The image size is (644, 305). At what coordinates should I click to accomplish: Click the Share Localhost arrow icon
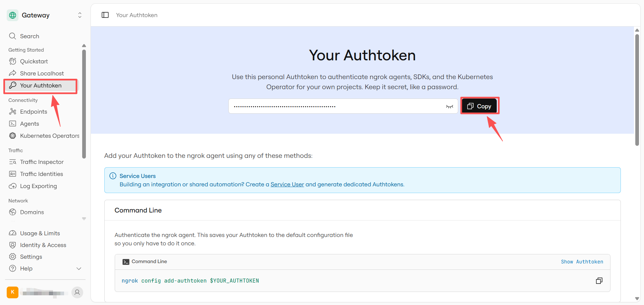click(x=13, y=73)
